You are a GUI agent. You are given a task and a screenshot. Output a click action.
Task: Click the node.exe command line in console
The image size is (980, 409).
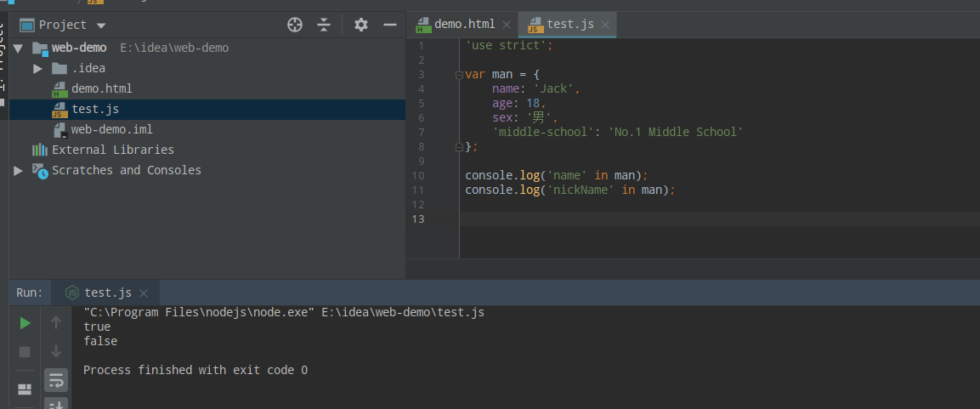(284, 312)
